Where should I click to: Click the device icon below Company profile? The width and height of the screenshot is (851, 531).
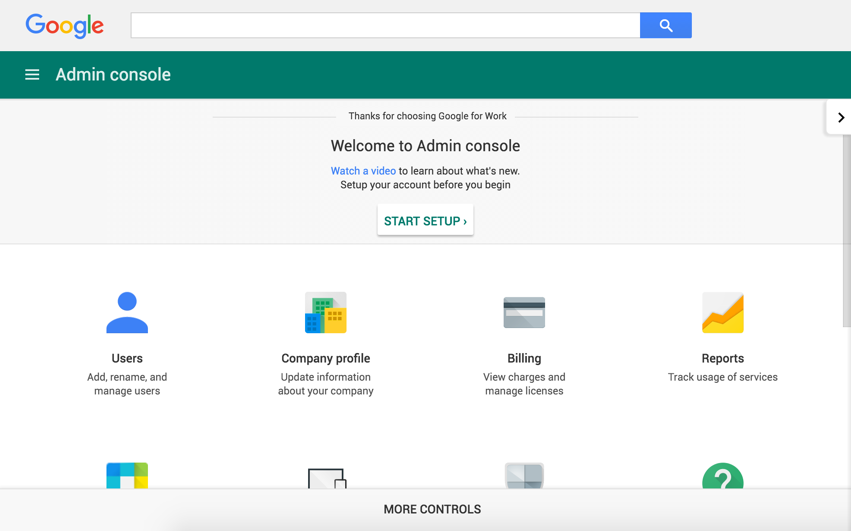[327, 478]
